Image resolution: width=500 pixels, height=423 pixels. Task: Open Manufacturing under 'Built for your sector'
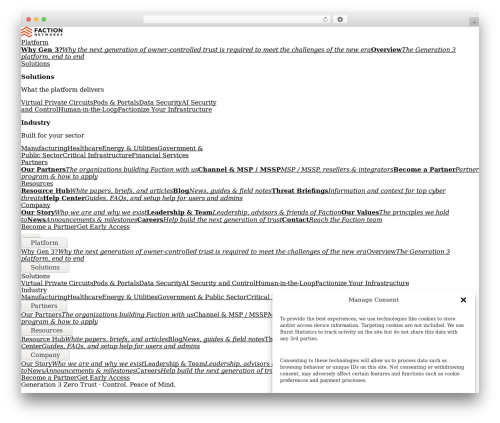(x=44, y=148)
